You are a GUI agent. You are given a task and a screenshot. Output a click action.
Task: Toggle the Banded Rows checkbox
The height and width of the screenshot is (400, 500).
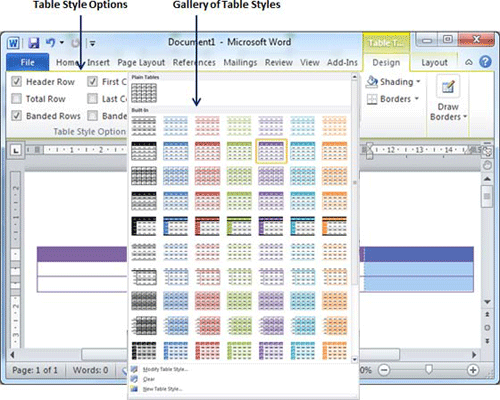click(16, 116)
